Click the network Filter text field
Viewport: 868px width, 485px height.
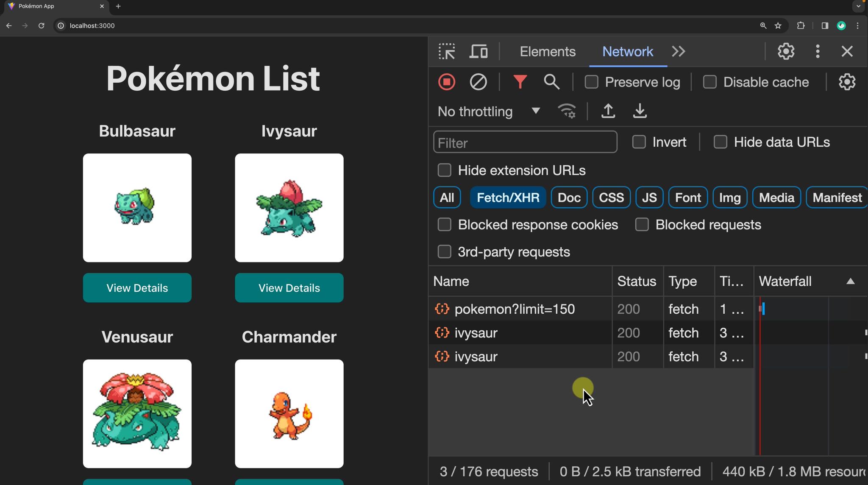[525, 142]
